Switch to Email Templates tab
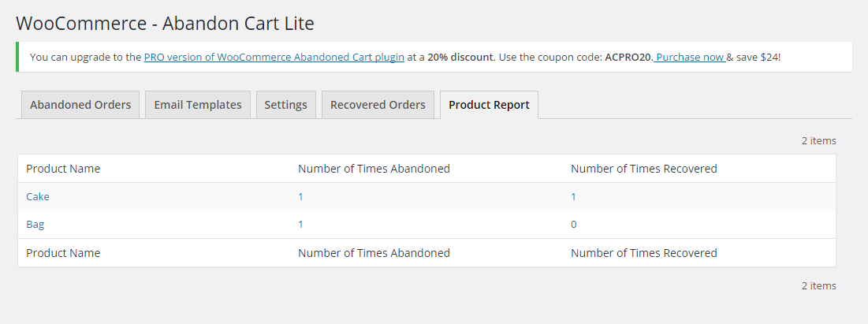The height and width of the screenshot is (324, 868). pos(198,105)
